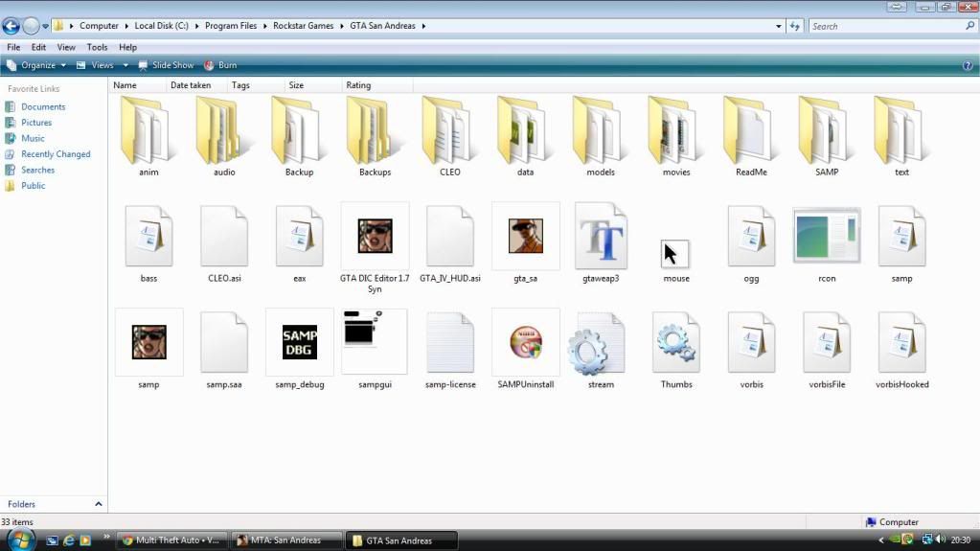Image resolution: width=980 pixels, height=551 pixels.
Task: Select the GTA_IV_HUD.asi file
Action: pos(450,243)
